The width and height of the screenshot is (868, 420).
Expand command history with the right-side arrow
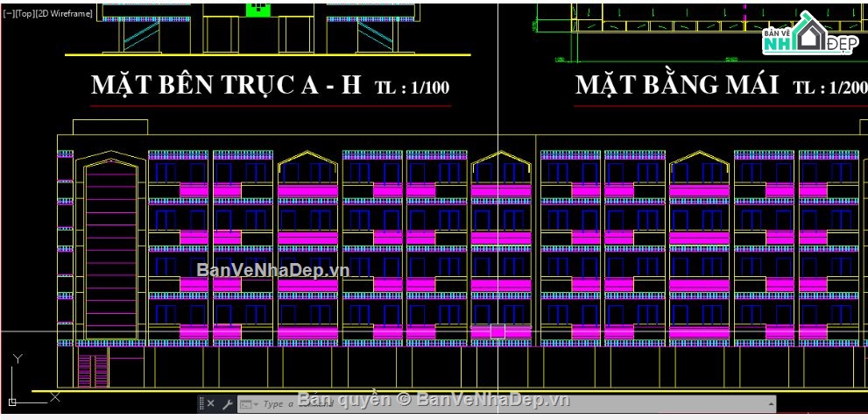coord(770,404)
